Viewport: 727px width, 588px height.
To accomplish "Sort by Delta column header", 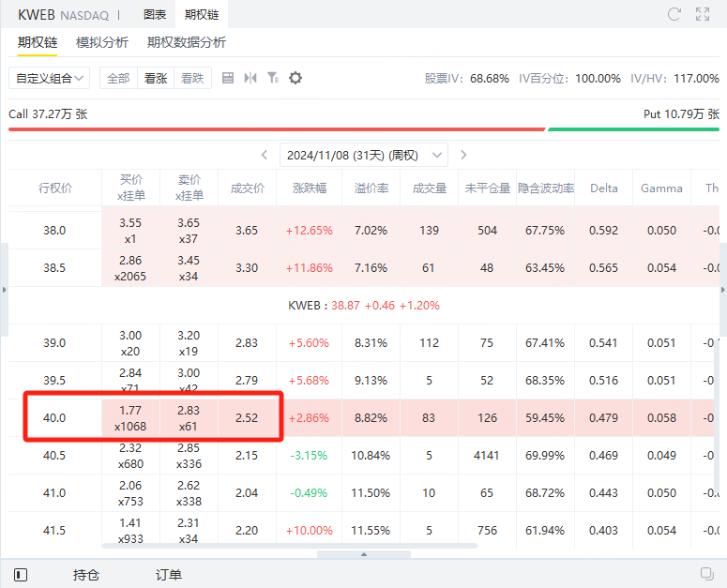I will click(x=604, y=188).
